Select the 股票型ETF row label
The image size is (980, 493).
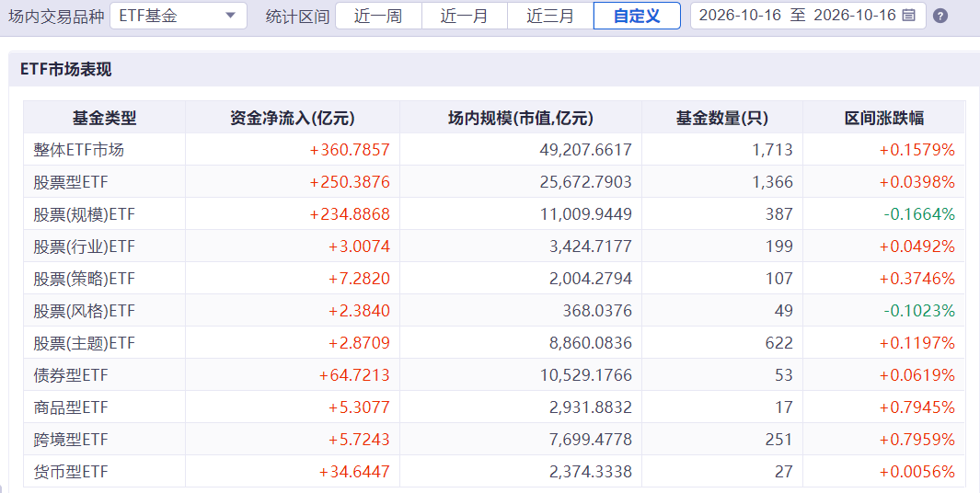pos(71,182)
